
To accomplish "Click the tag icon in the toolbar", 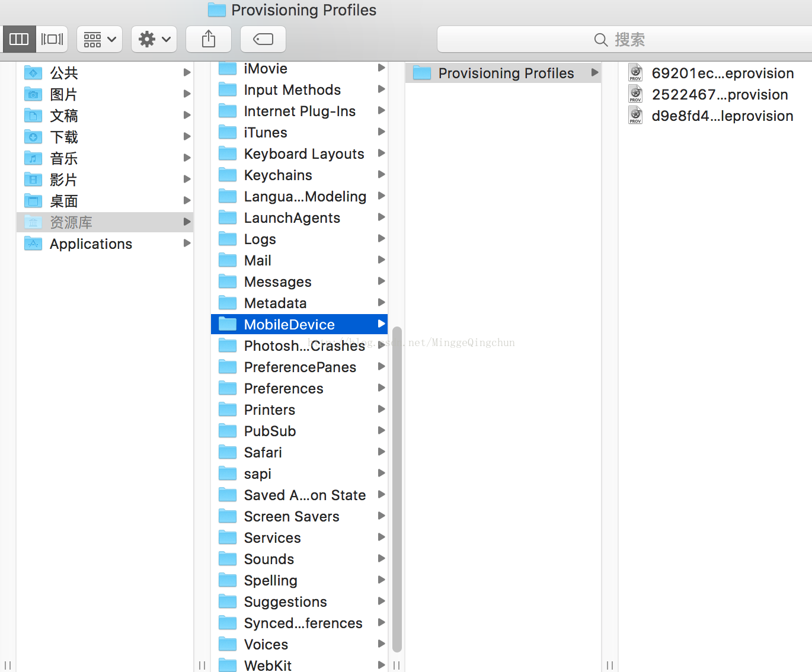I will 263,39.
